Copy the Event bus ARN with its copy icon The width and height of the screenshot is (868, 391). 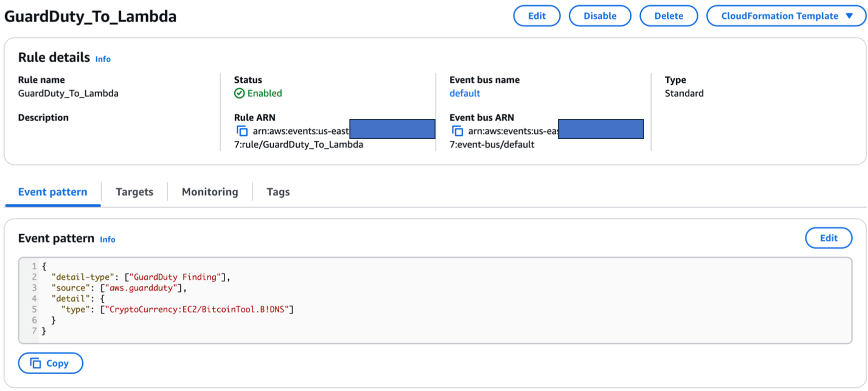tap(458, 131)
